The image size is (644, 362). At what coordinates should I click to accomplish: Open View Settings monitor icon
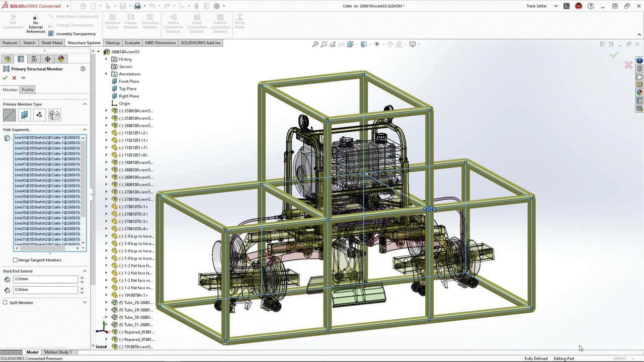click(x=413, y=44)
